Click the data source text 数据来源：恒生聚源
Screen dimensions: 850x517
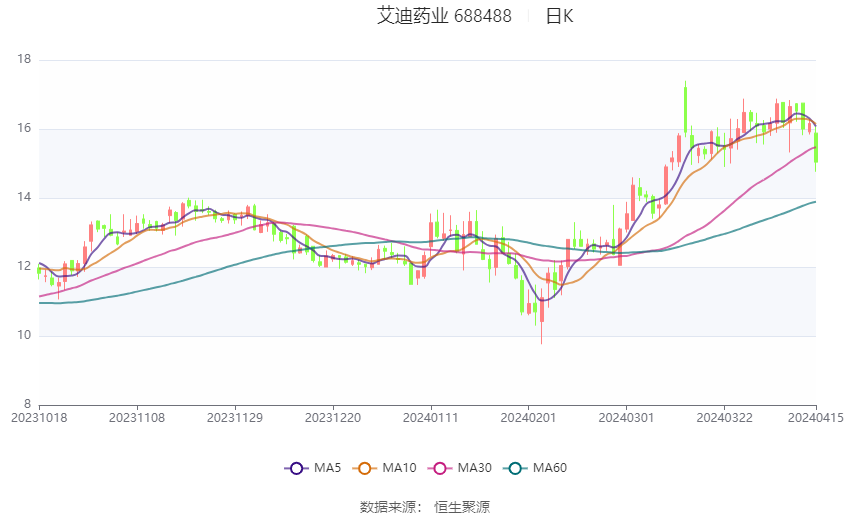[425, 507]
